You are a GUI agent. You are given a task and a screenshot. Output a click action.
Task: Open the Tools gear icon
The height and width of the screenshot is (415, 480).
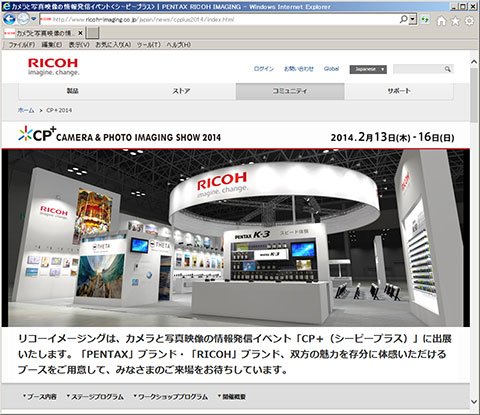[x=469, y=21]
